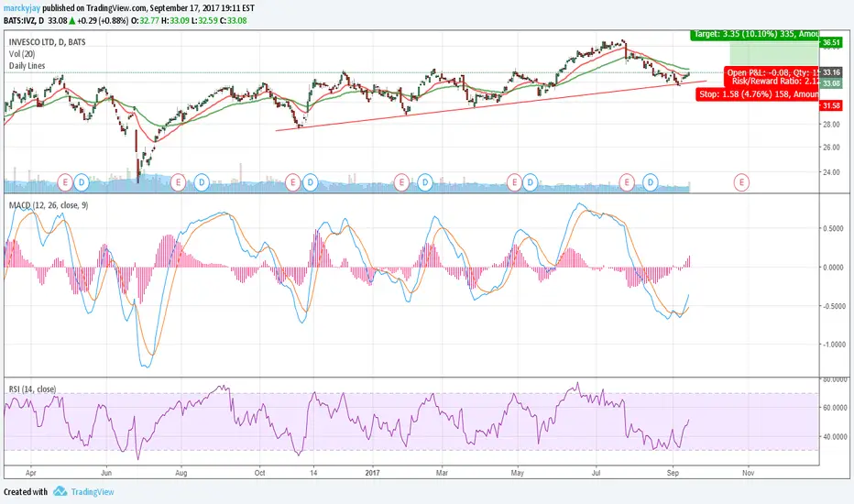Click the RSI (14, close) indicator label
Viewport: 854px width, 504px height.
tap(32, 389)
